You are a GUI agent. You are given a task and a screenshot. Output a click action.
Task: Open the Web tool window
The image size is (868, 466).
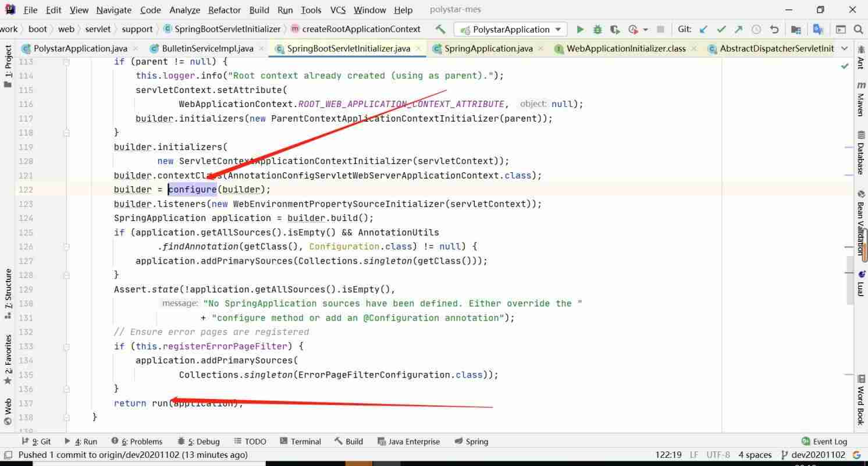[x=8, y=411]
